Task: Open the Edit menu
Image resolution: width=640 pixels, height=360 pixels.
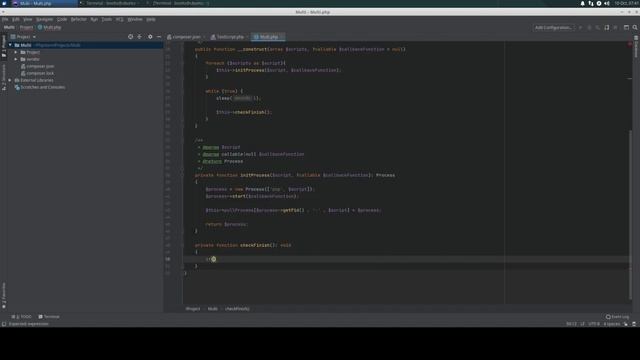Action: [16, 19]
